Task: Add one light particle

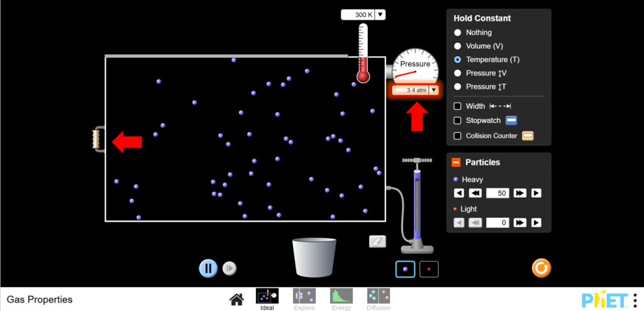Action: click(536, 223)
